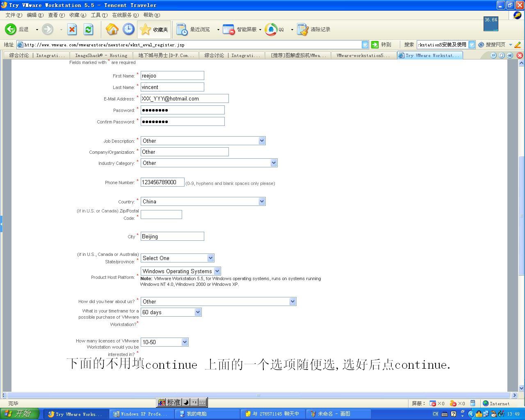The width and height of the screenshot is (525, 420).
Task: Open the 工具 menu
Action: (99, 15)
